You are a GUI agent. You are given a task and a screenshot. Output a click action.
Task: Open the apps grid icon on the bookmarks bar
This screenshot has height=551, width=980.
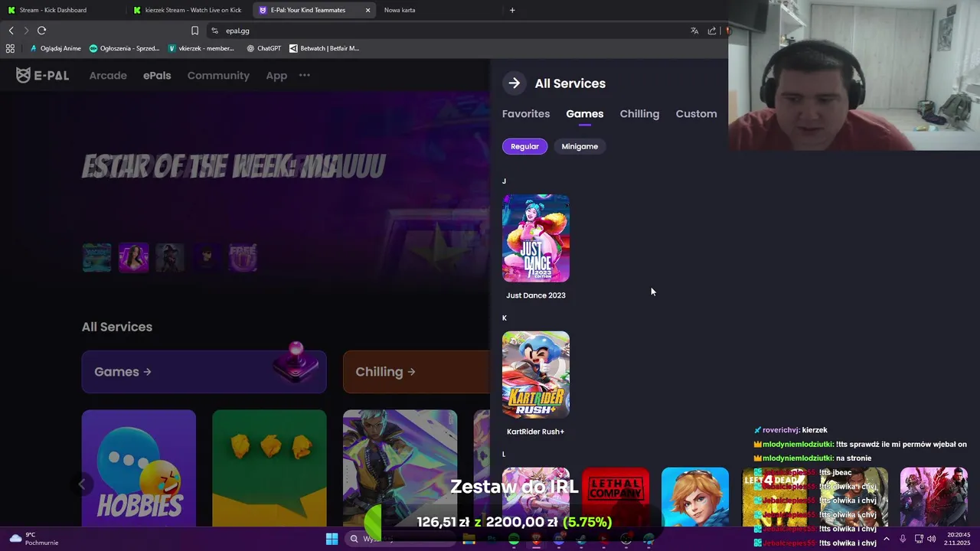click(10, 48)
